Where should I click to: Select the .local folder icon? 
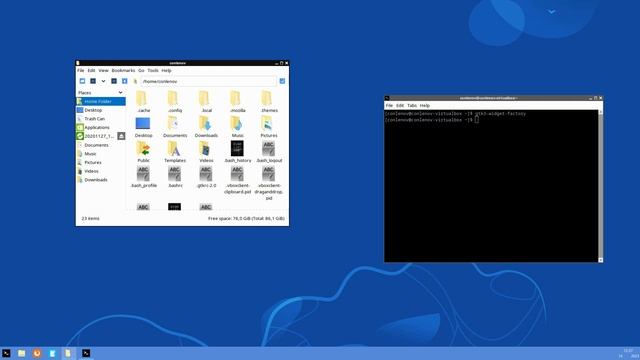tap(204, 98)
